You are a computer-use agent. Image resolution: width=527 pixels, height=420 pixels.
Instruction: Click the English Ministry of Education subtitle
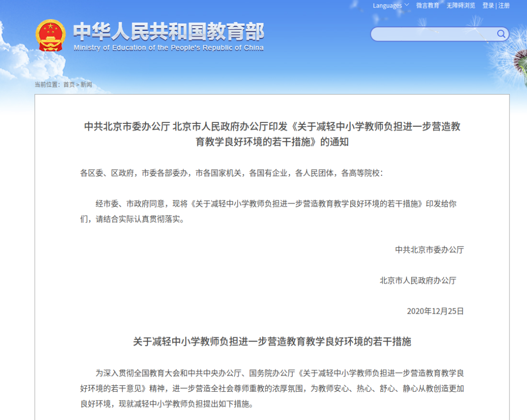click(169, 48)
